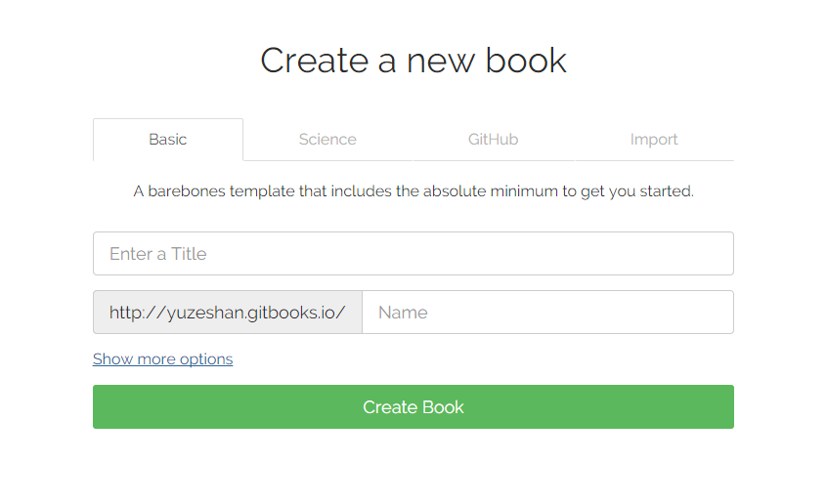Go to the Import tab
Screen dimensions: 827x504
coord(654,140)
